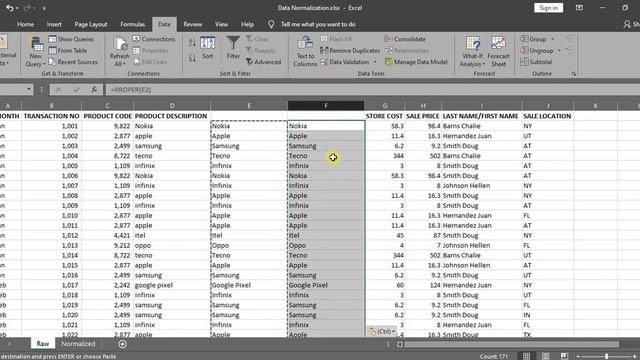The width and height of the screenshot is (640, 360).
Task: Open the Name Box dropdown arrow
Action: click(29, 89)
